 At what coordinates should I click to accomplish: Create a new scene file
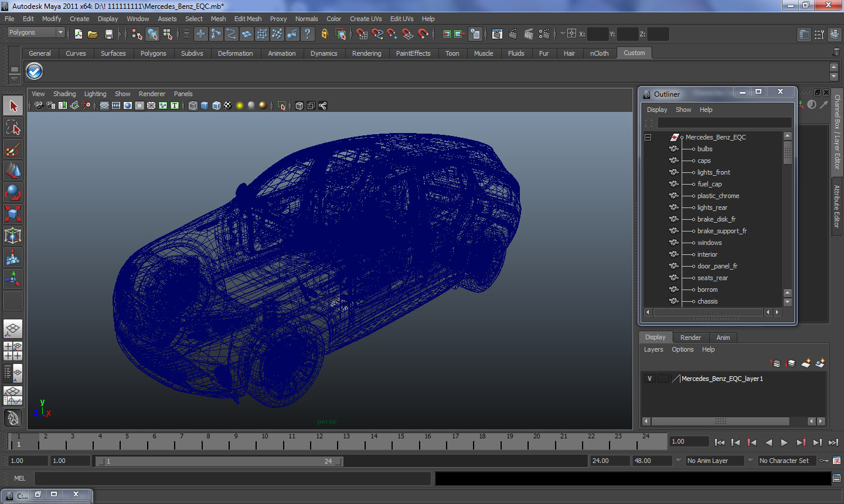coord(78,35)
